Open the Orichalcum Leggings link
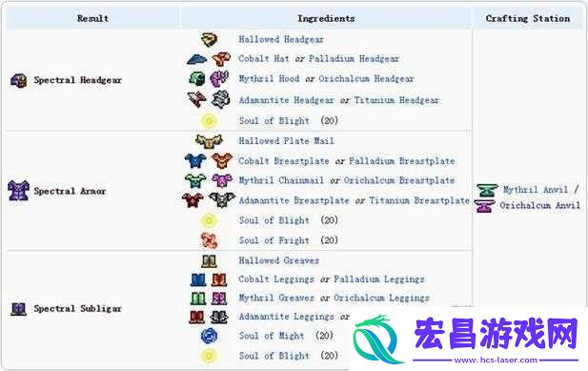Viewport: 588px width, 371px height. 381,298
